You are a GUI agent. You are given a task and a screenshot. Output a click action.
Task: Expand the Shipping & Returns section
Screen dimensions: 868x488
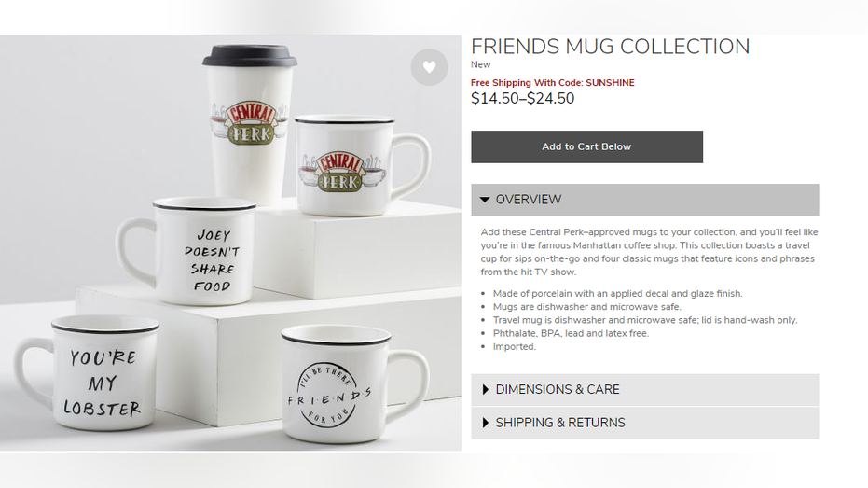645,424
